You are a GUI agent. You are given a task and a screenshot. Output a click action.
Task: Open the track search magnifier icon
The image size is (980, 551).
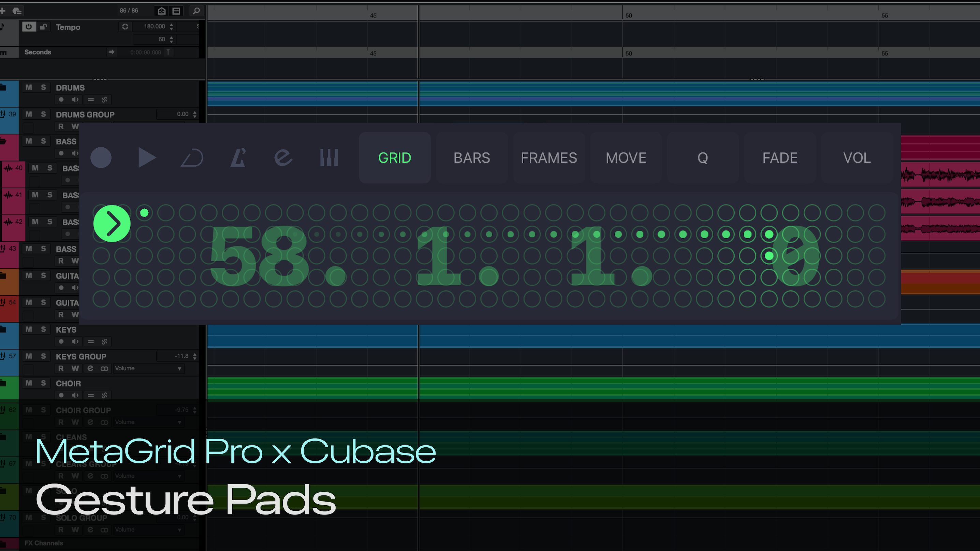[x=196, y=11]
